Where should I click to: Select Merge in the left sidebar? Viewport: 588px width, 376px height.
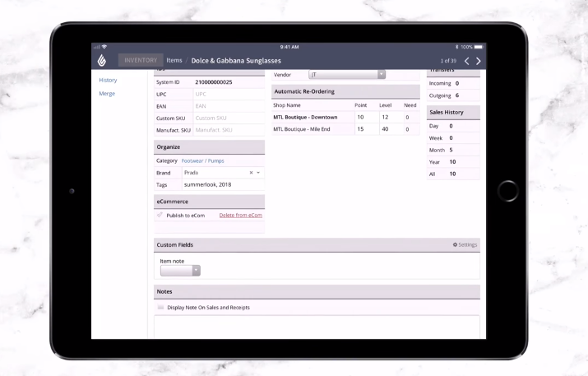(107, 93)
